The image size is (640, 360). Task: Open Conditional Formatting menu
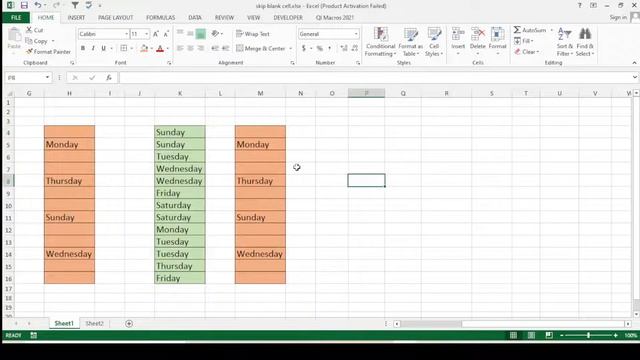[380, 42]
